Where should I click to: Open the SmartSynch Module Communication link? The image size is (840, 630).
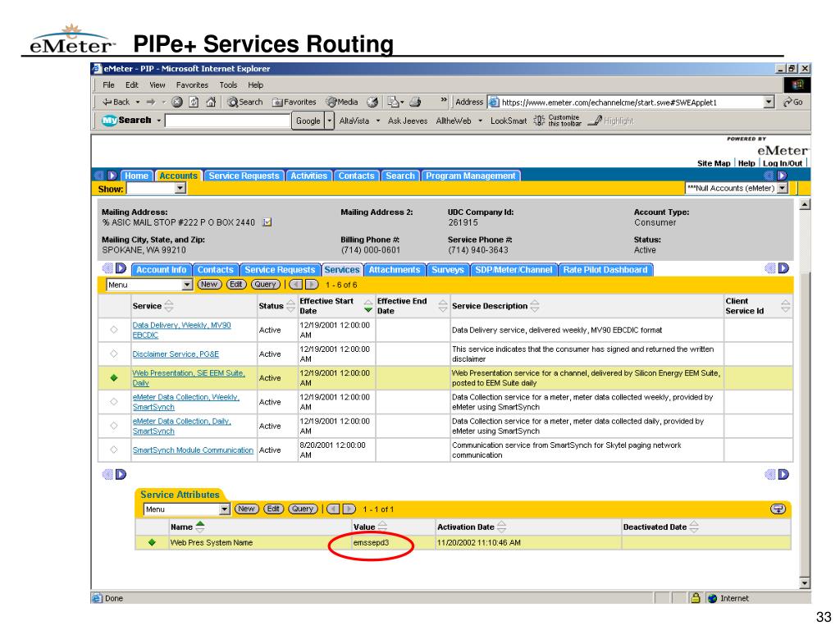[193, 450]
